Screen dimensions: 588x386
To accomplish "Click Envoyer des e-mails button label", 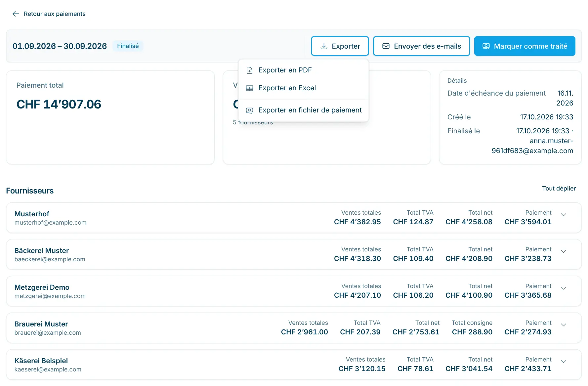I will click(x=427, y=46).
